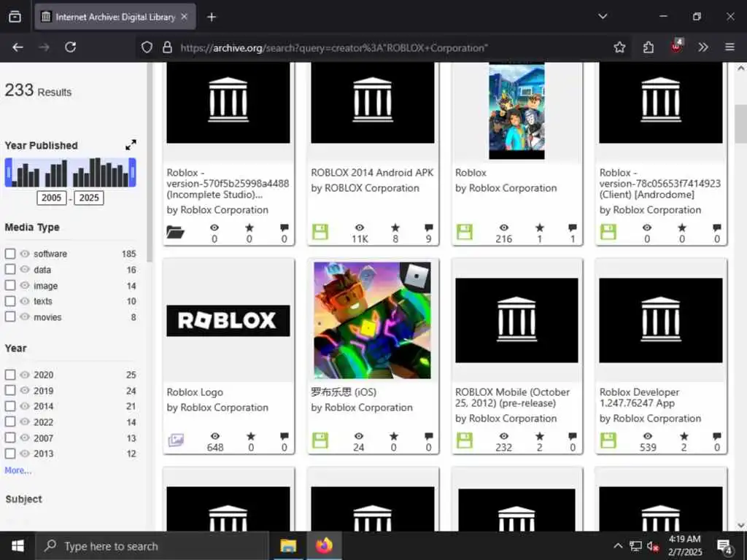Click the 233 Results count text

pyautogui.click(x=38, y=90)
